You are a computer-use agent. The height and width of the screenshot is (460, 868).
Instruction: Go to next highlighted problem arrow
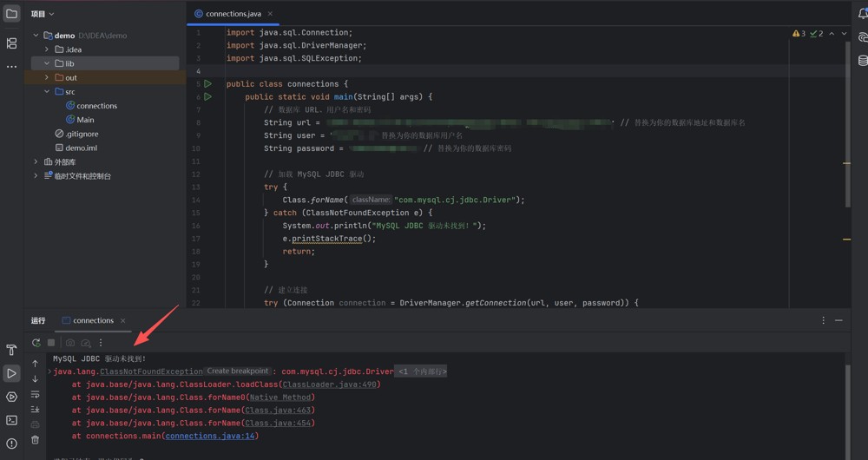(x=844, y=34)
